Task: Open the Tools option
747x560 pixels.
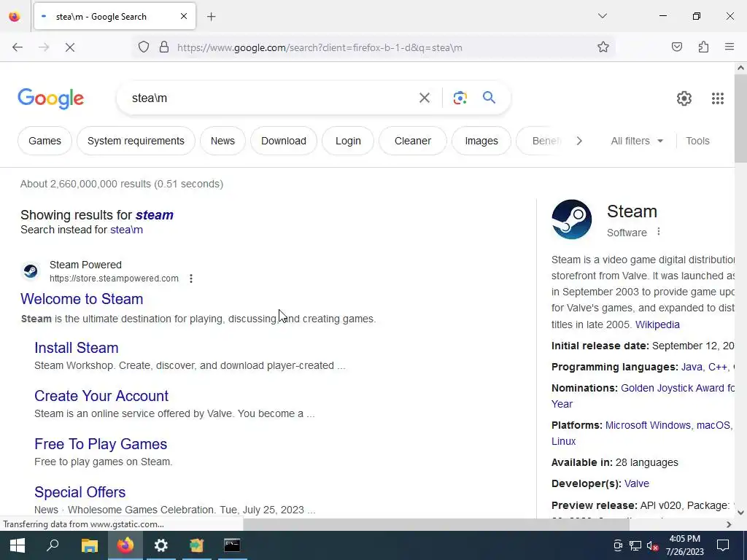Action: tap(697, 141)
